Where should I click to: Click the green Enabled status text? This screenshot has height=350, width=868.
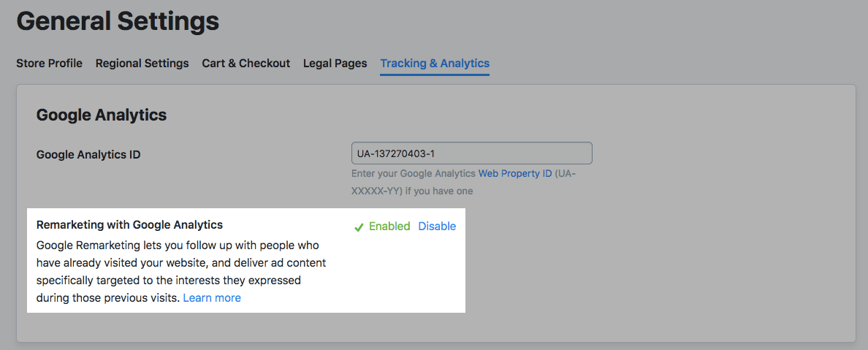click(x=389, y=227)
